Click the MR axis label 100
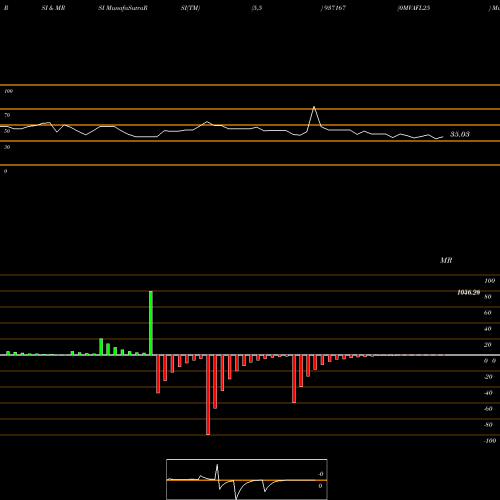The width and height of the screenshot is (500, 500). (x=490, y=281)
